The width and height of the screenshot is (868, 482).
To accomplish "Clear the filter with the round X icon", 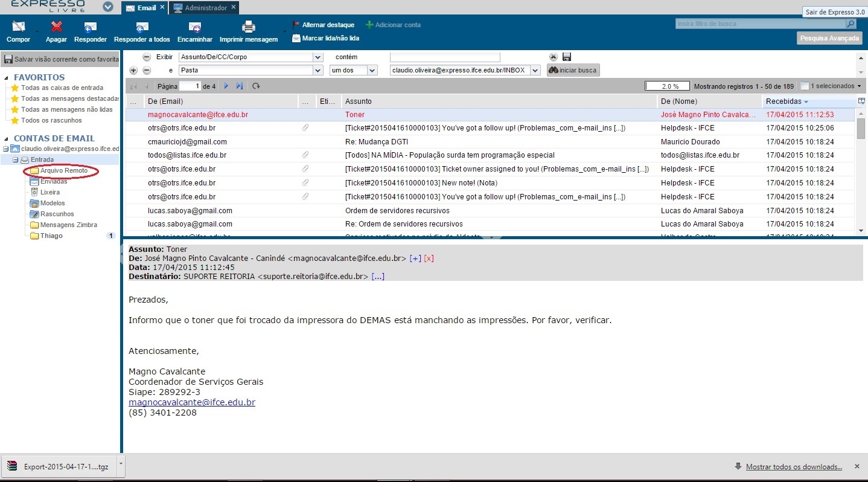I will point(554,57).
